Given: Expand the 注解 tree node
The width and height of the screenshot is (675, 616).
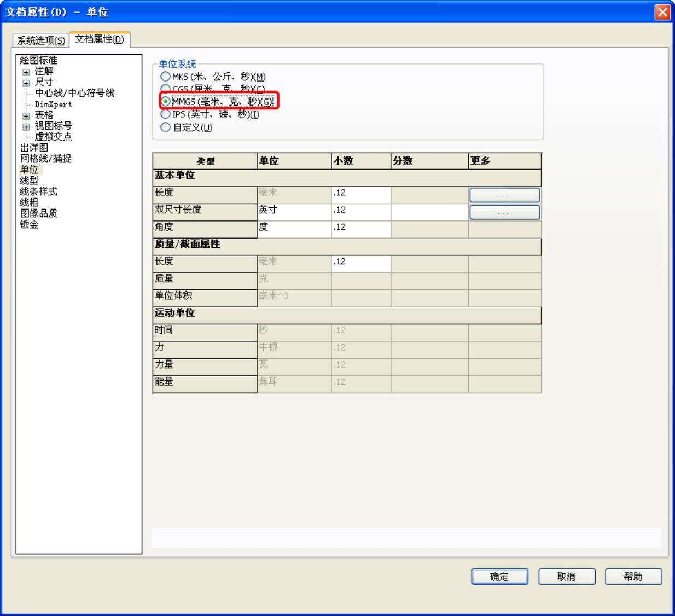Looking at the screenshot, I should coord(26,72).
